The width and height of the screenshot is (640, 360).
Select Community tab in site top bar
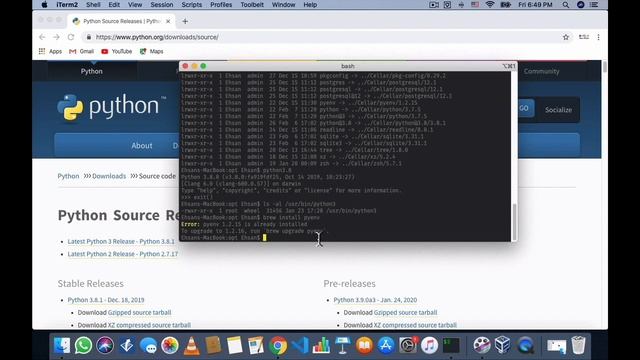point(542,71)
